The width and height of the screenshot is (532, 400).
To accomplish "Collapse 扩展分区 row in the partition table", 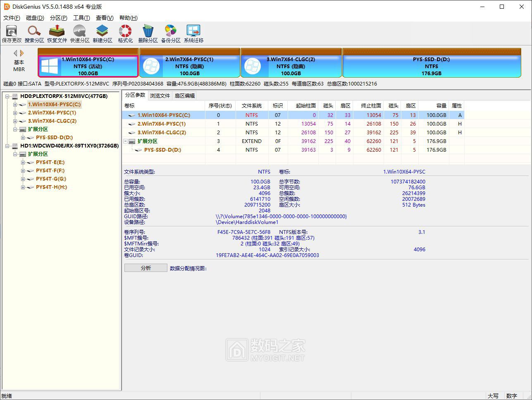I will (x=126, y=141).
